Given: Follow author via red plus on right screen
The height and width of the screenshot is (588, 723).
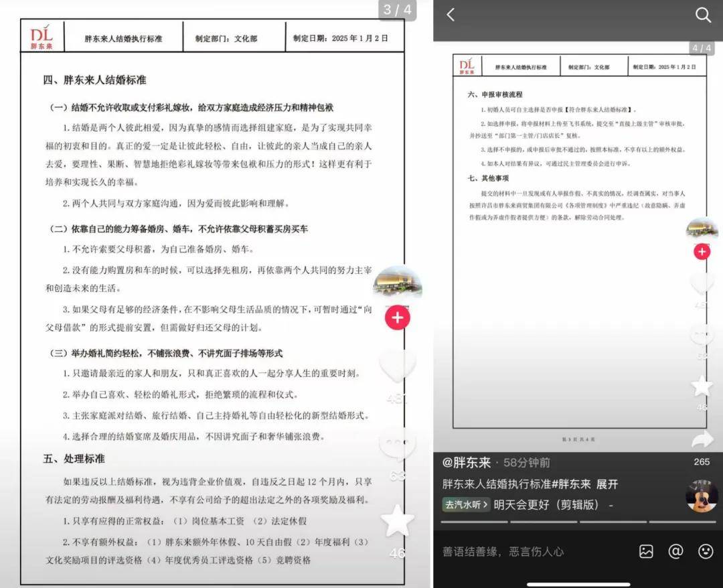Looking at the screenshot, I should 702,252.
